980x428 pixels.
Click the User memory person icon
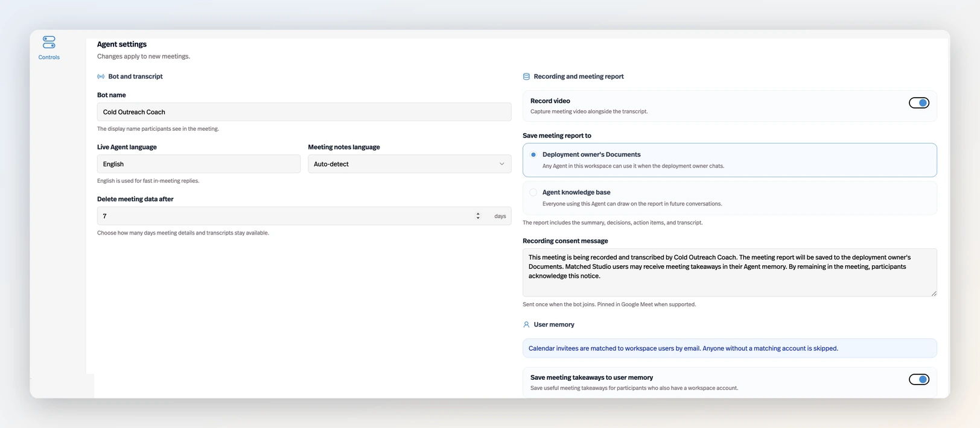[526, 325]
